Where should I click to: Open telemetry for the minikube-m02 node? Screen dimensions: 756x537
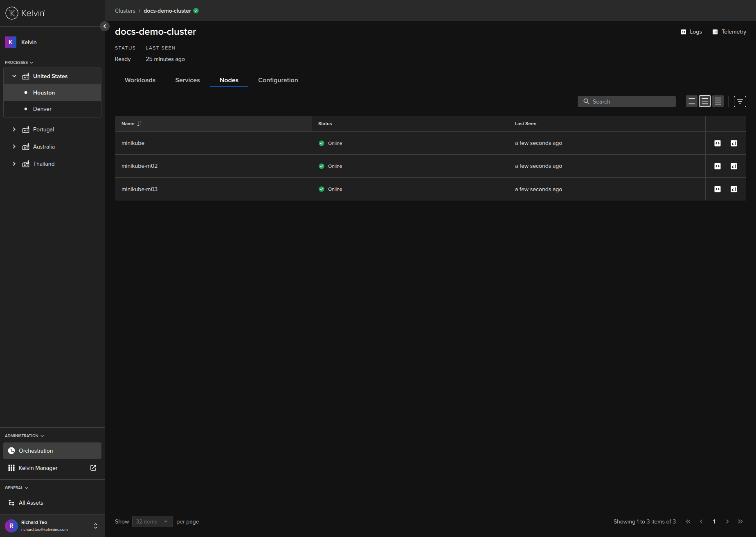tap(734, 166)
